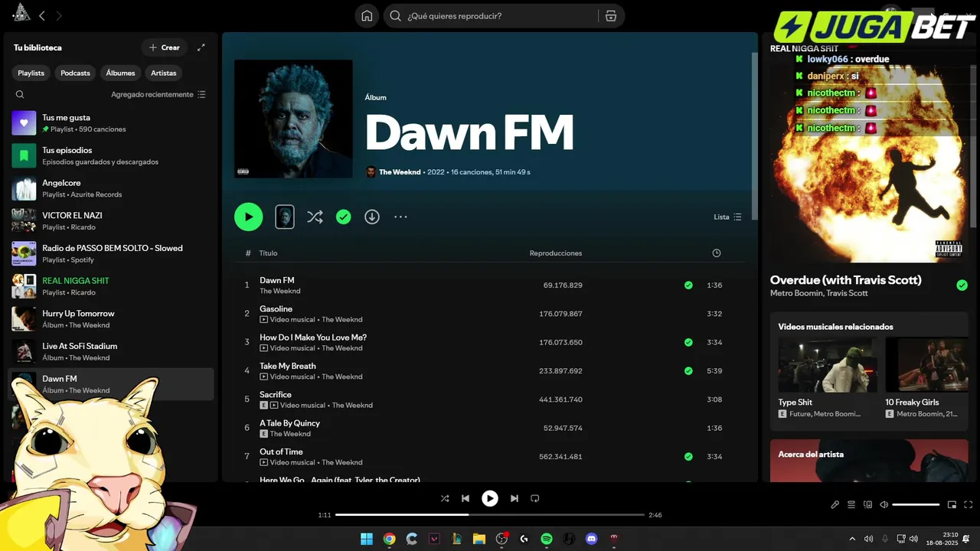Go back with the left arrow
The width and height of the screenshot is (980, 551).
pyautogui.click(x=42, y=15)
